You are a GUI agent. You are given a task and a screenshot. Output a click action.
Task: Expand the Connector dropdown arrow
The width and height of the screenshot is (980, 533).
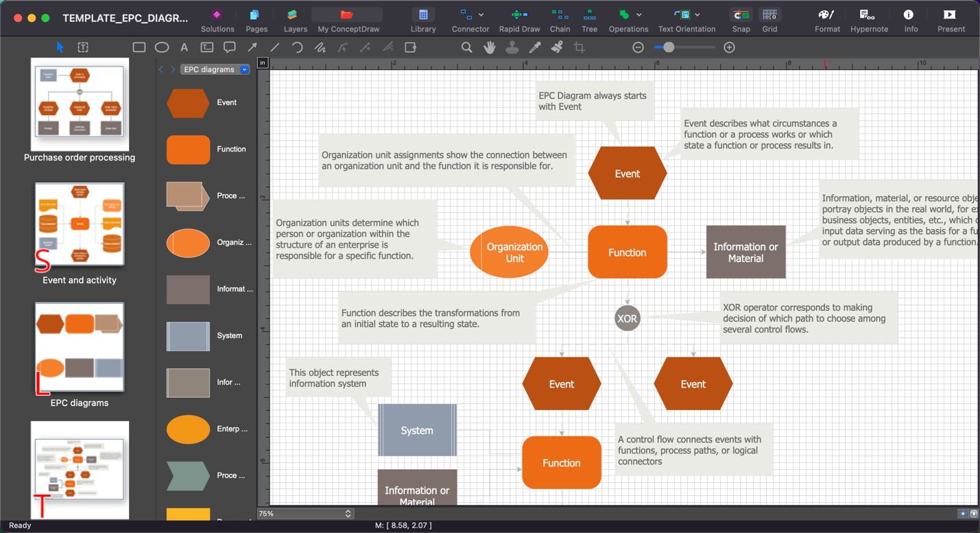(x=481, y=14)
